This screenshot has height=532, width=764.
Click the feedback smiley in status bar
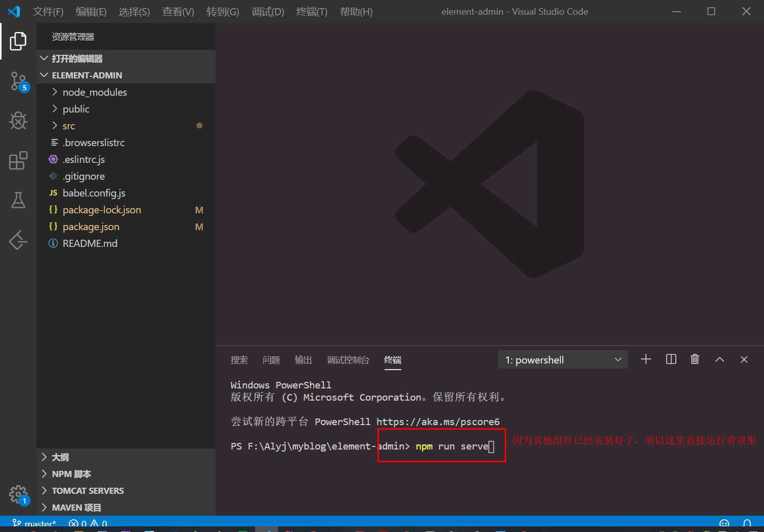pos(724,523)
